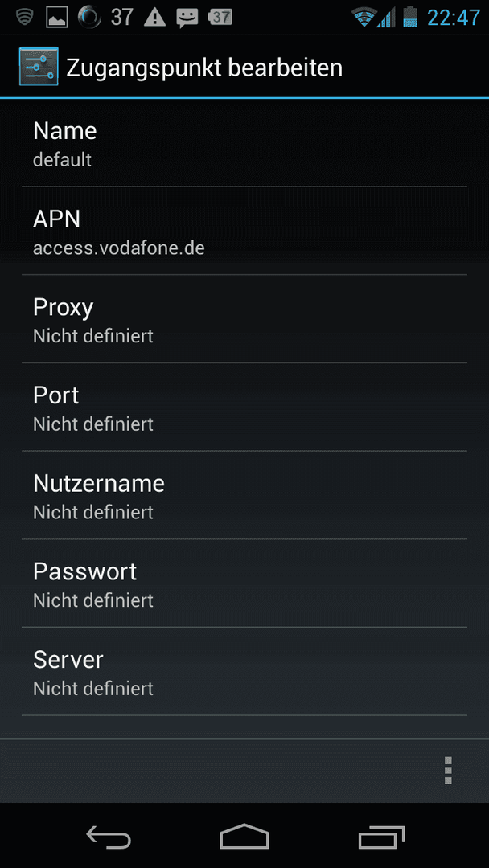489x868 pixels.
Task: Edit the APN access.vodafone.de entry
Action: pyautogui.click(x=244, y=231)
